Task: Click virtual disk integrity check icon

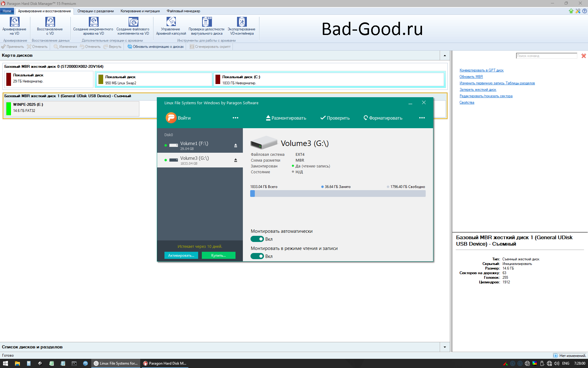Action: pyautogui.click(x=207, y=22)
